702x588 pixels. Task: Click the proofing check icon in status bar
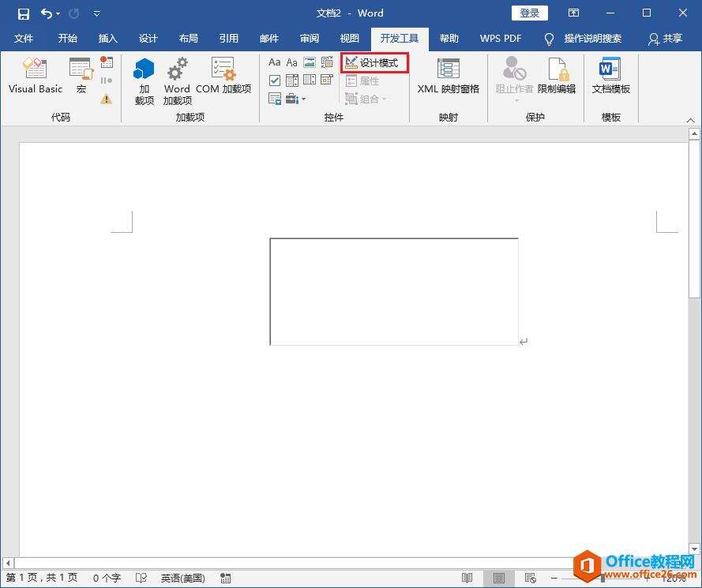(x=141, y=578)
